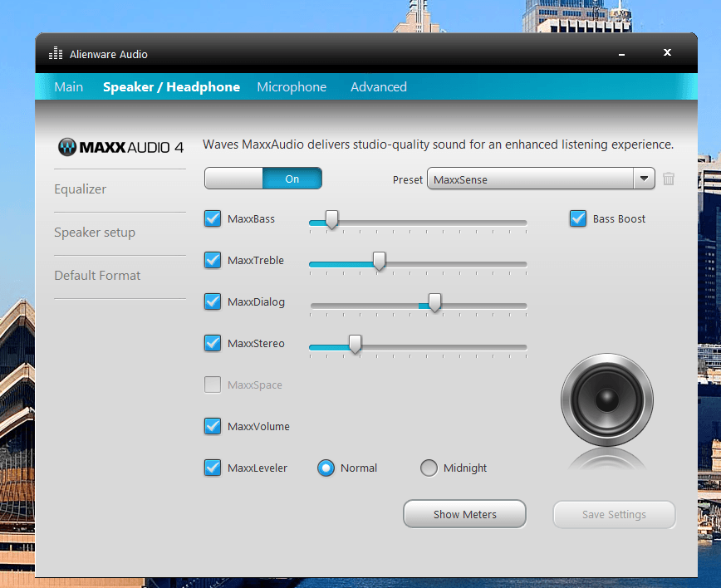Open the Preset dropdown arrow
This screenshot has width=721, height=588.
[x=644, y=179]
